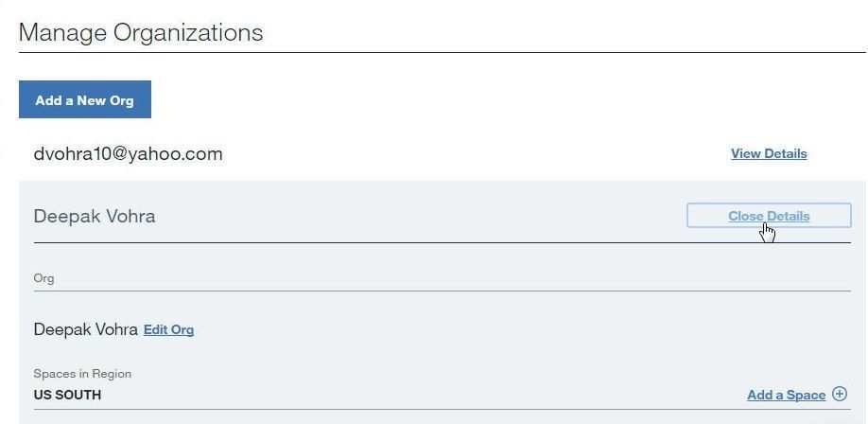Click the Org section label

(x=43, y=278)
